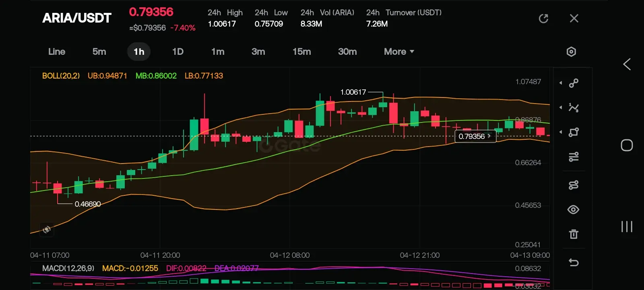Open the More timeframes dropdown
Screen dimensions: 644x290
(399, 52)
